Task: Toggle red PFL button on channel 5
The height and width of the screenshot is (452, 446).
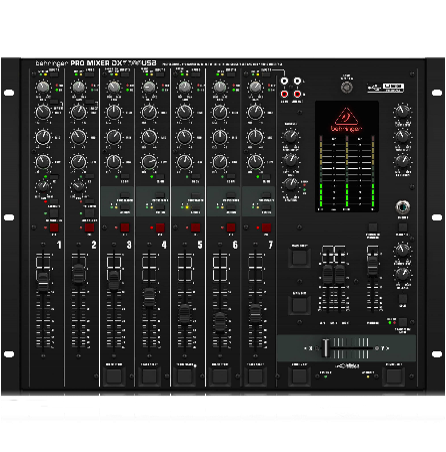Action: [x=195, y=228]
